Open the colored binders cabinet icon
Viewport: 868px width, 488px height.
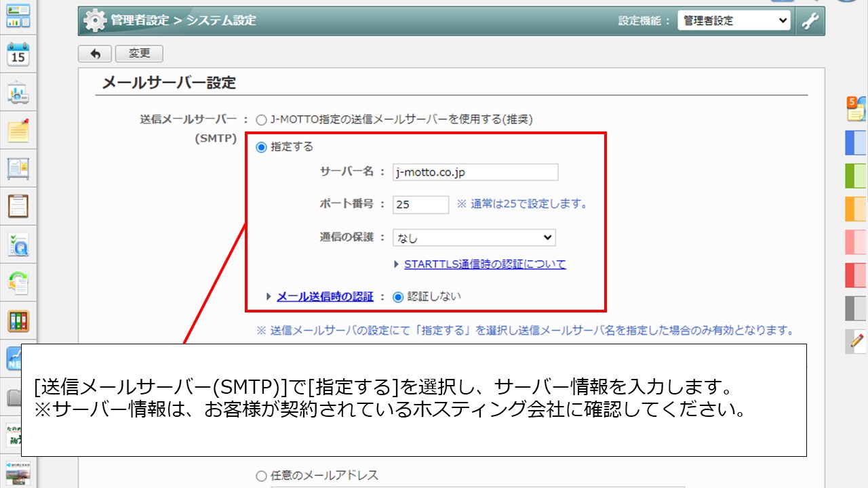pos(18,321)
